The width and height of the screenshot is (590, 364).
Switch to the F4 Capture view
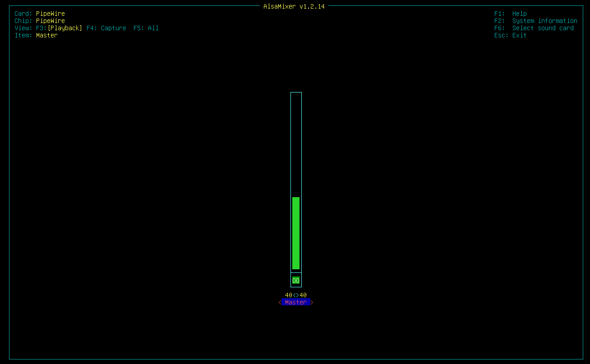tap(106, 28)
